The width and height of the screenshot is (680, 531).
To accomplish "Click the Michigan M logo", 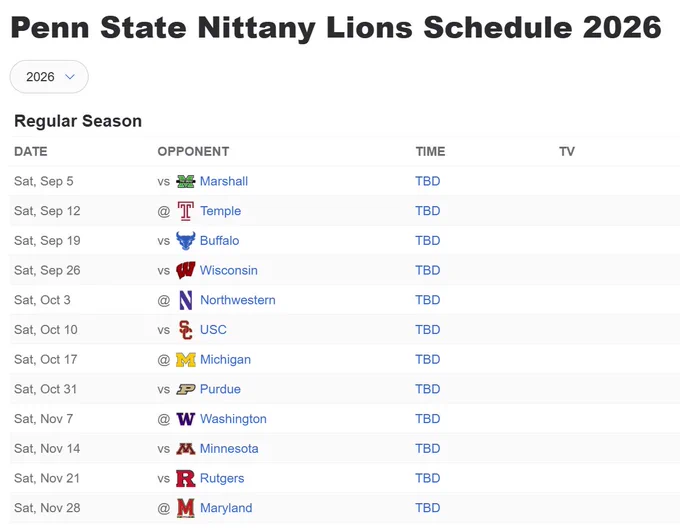I will pos(186,360).
